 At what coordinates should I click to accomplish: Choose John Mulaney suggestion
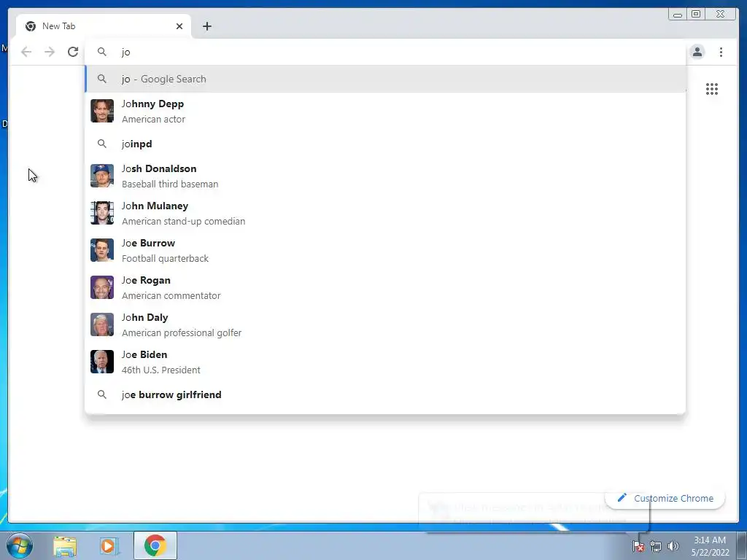(x=385, y=213)
